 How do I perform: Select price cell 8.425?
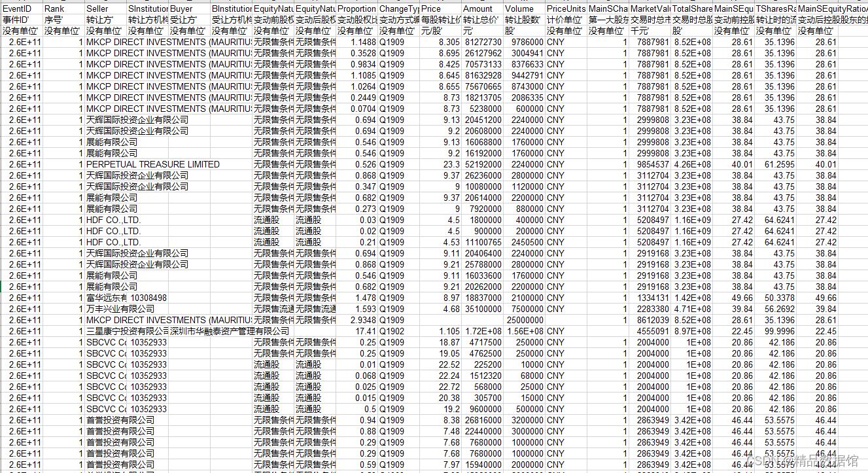tap(440, 64)
